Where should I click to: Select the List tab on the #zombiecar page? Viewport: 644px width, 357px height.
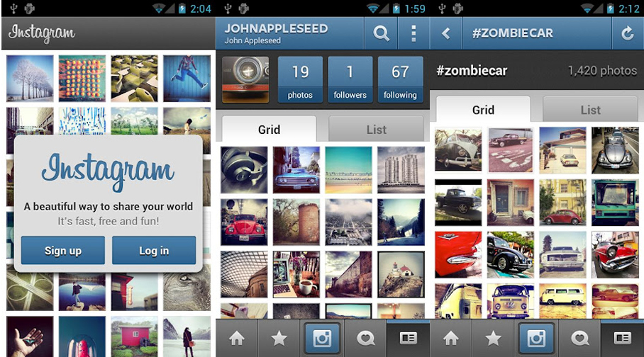(590, 110)
